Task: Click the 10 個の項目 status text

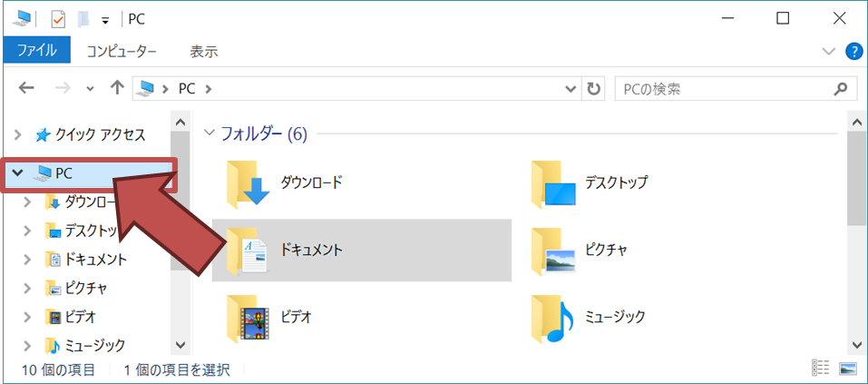Action: click(58, 369)
